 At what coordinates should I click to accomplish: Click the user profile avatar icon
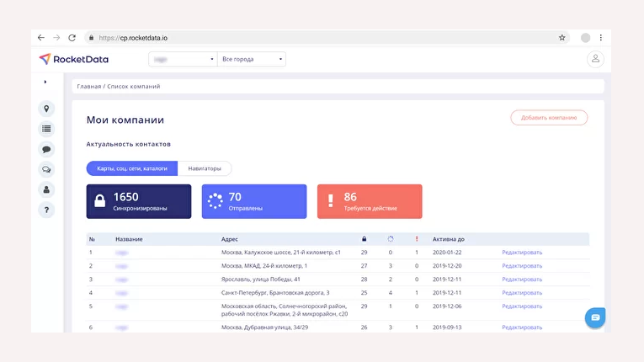(595, 59)
